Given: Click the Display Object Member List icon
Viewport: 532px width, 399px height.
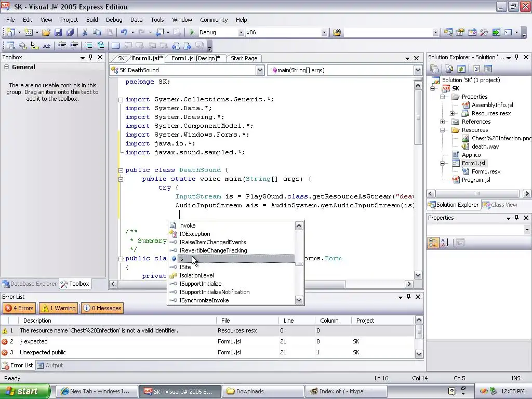Looking at the screenshot, I should click(10, 46).
